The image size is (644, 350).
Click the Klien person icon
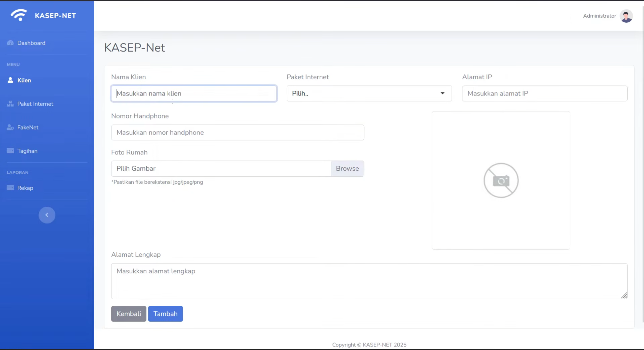(x=10, y=80)
